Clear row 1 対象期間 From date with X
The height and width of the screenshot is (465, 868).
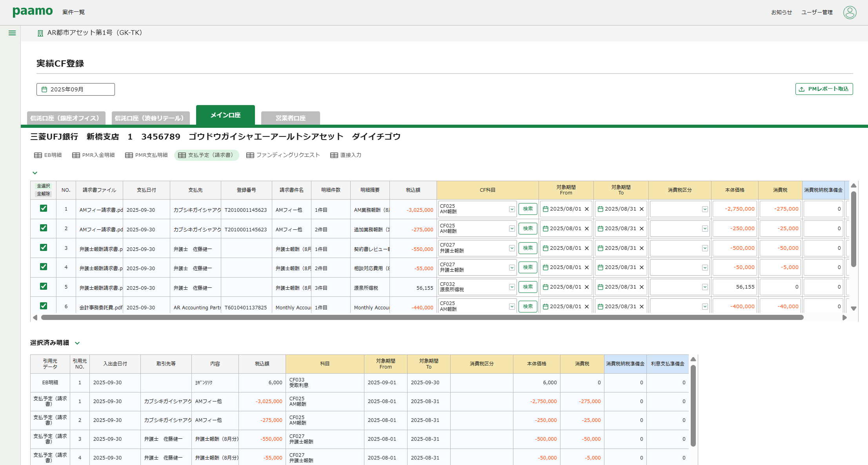coord(587,209)
